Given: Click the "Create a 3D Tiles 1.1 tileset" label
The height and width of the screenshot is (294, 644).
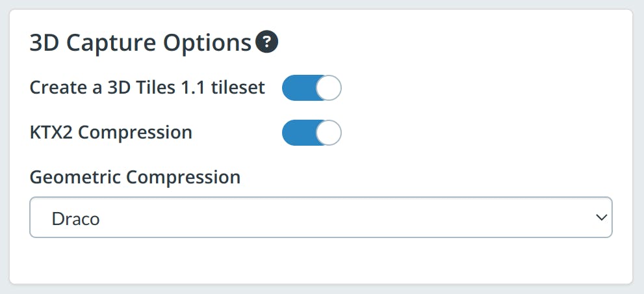Looking at the screenshot, I should (x=148, y=88).
